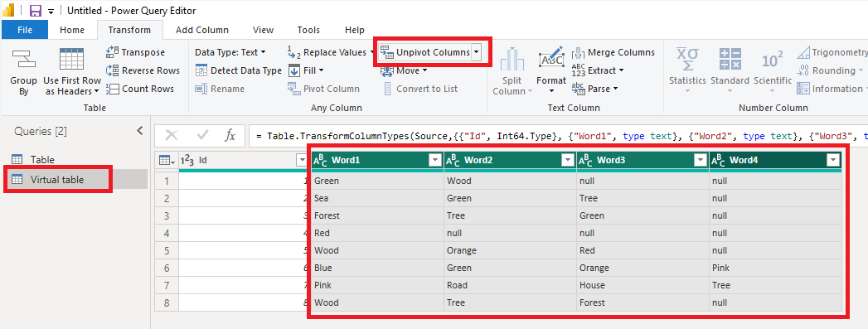
Task: Click "Pink" cell in Word4 column
Action: point(775,268)
